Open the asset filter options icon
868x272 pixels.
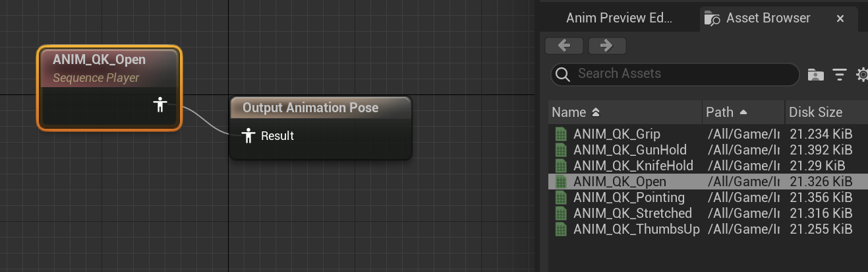point(839,75)
